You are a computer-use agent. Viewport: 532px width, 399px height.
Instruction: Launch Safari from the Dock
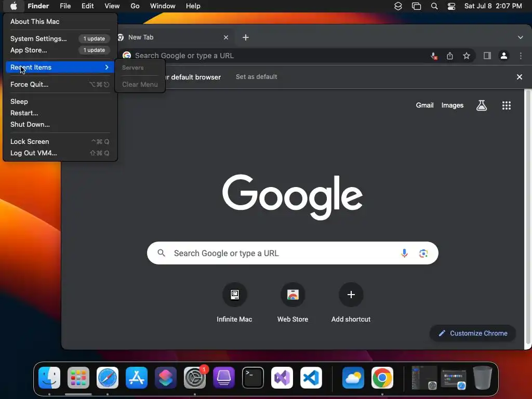[108, 378]
